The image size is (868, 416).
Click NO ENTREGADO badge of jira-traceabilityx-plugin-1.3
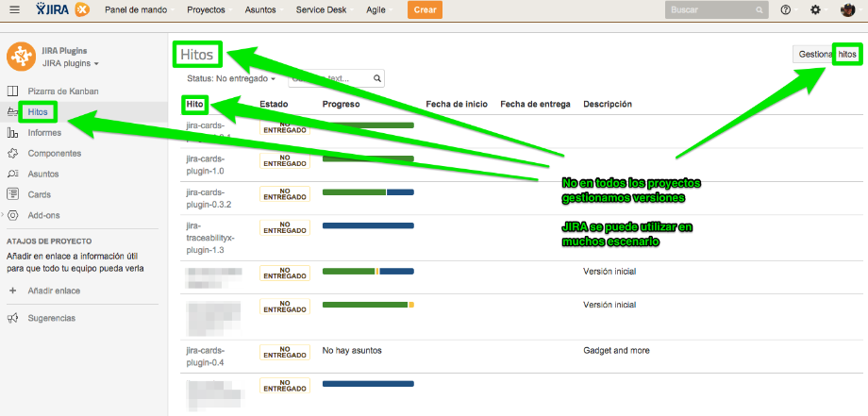(x=285, y=227)
